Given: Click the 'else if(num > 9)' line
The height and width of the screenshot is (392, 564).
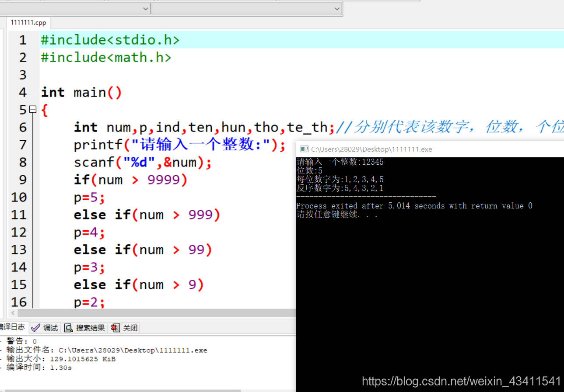Looking at the screenshot, I should coord(139,284).
